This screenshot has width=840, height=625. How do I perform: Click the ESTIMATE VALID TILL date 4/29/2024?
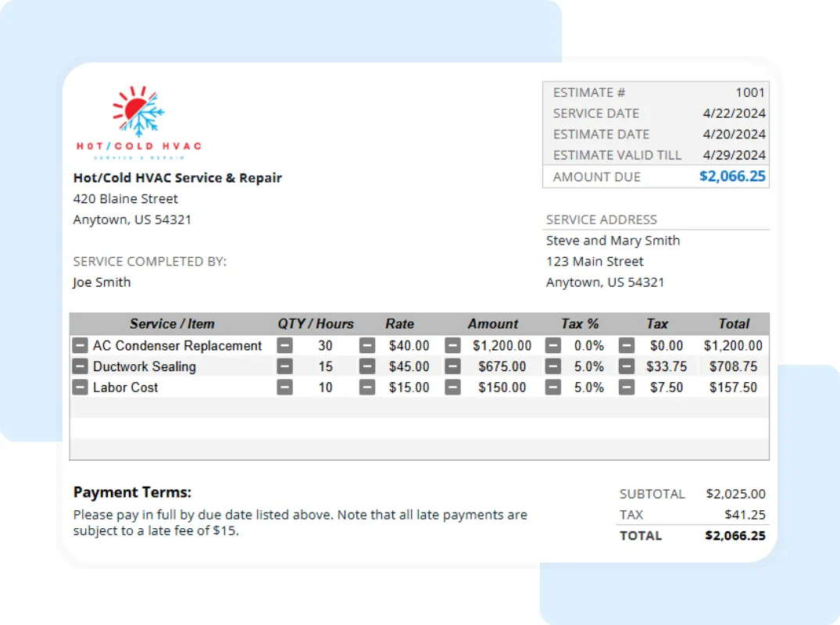click(x=733, y=155)
